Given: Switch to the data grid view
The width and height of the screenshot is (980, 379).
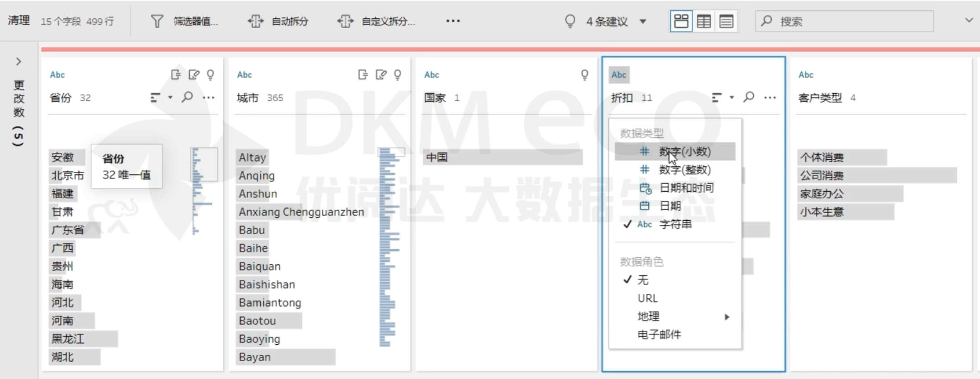Looking at the screenshot, I should click(704, 21).
